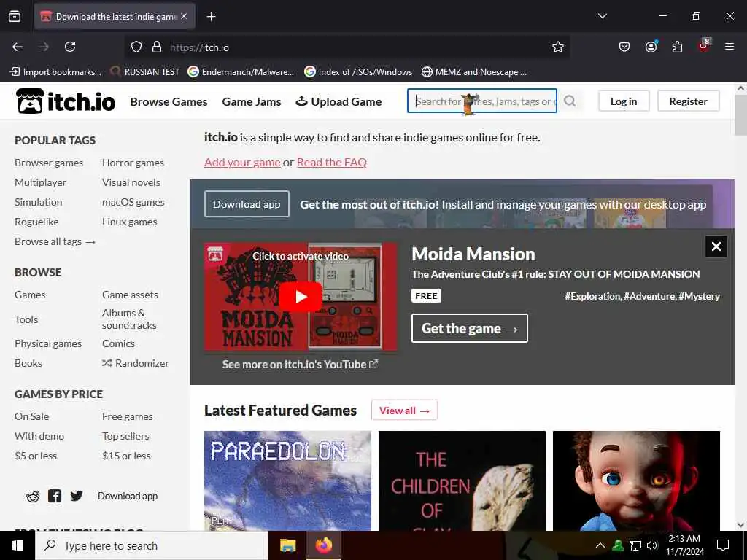Open the Firefox account icon
747x560 pixels.
click(x=651, y=47)
